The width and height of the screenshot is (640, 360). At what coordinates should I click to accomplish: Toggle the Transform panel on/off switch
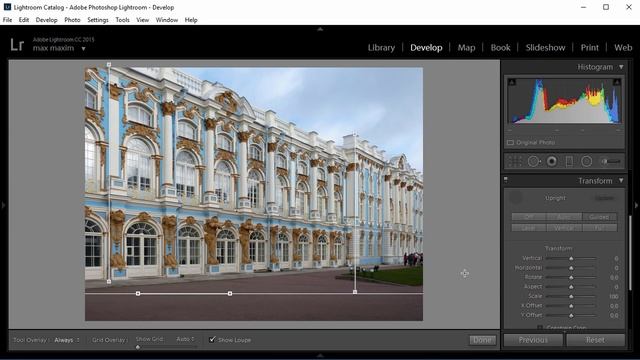point(506,180)
